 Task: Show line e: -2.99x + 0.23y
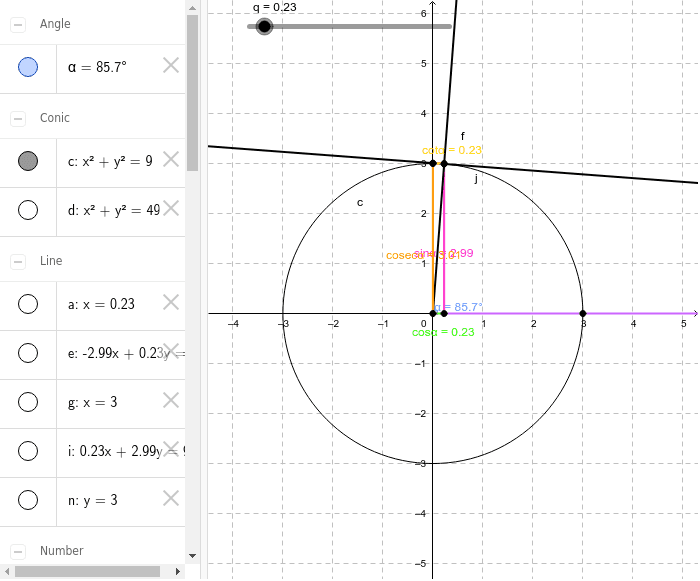tap(28, 353)
